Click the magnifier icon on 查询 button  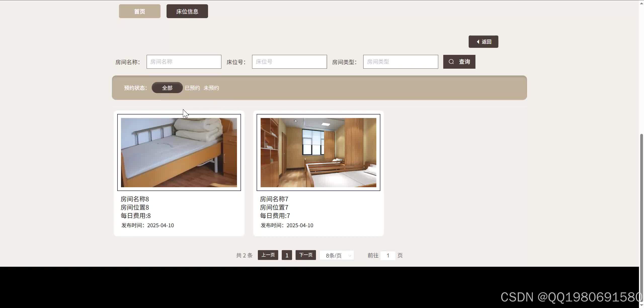451,61
